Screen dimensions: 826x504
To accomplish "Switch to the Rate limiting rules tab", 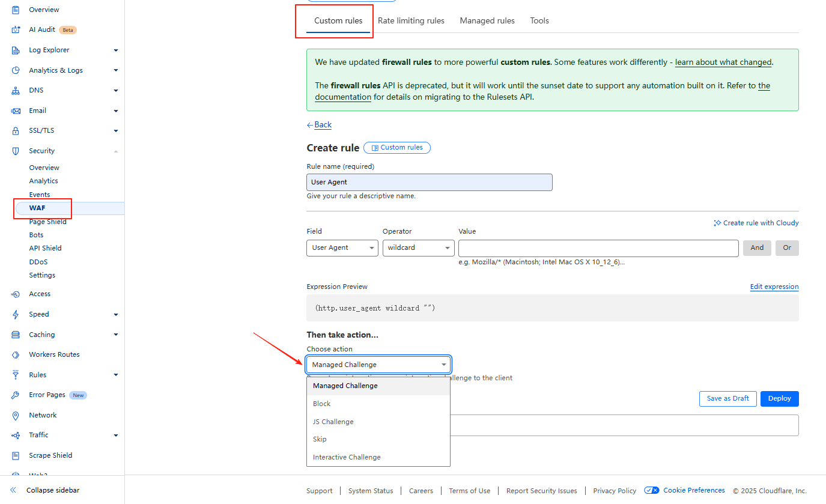I will (x=411, y=20).
